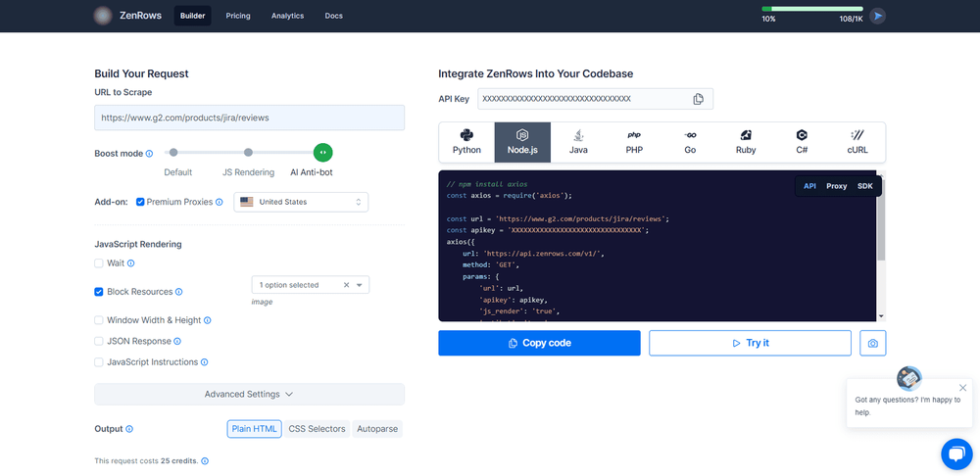
Task: Close the chat help popup
Action: coord(962,387)
